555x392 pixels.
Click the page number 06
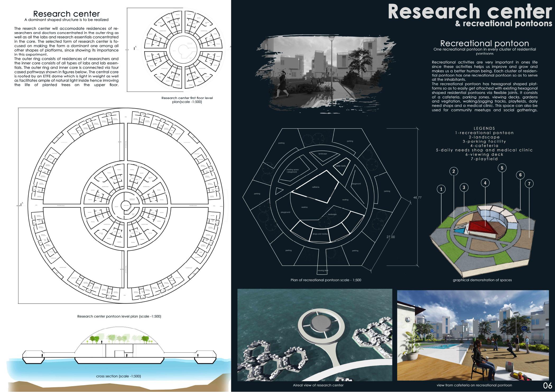pos(547,385)
